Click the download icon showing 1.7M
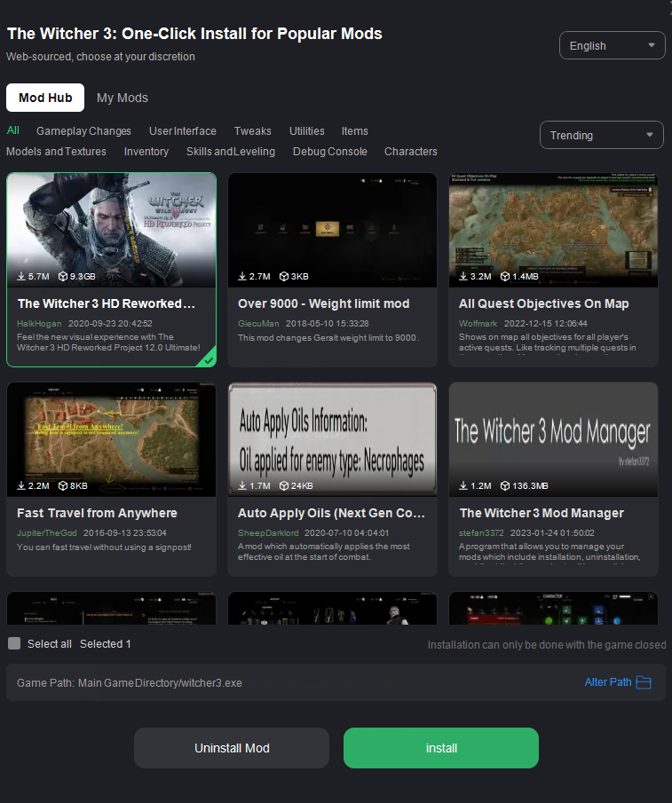 tap(242, 485)
